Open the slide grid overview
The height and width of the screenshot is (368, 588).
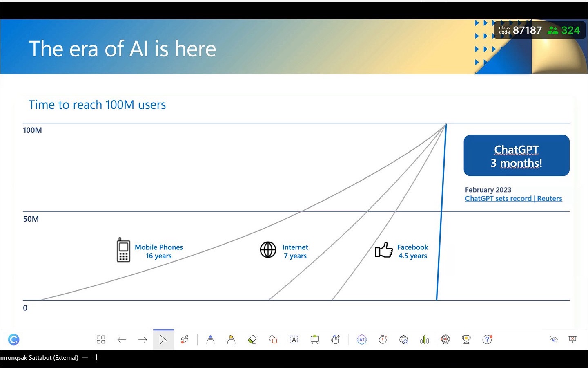click(x=101, y=339)
